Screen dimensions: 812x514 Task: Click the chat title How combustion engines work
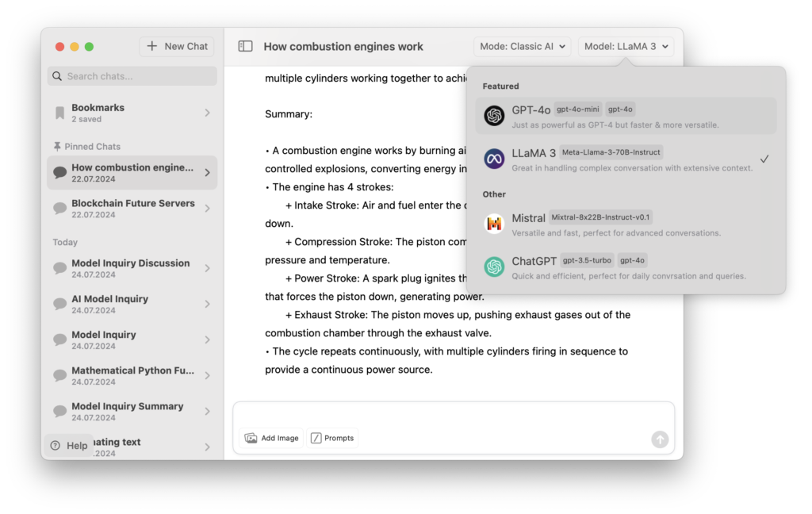point(343,47)
